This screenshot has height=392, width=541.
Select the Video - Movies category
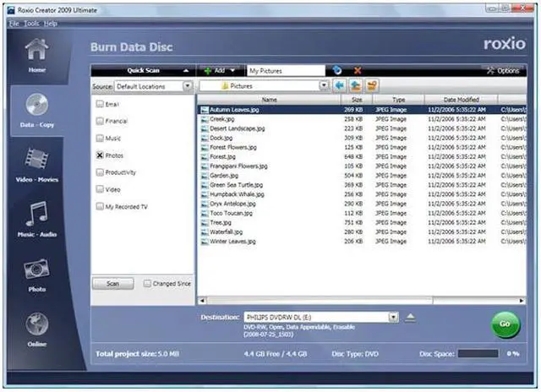pyautogui.click(x=36, y=165)
